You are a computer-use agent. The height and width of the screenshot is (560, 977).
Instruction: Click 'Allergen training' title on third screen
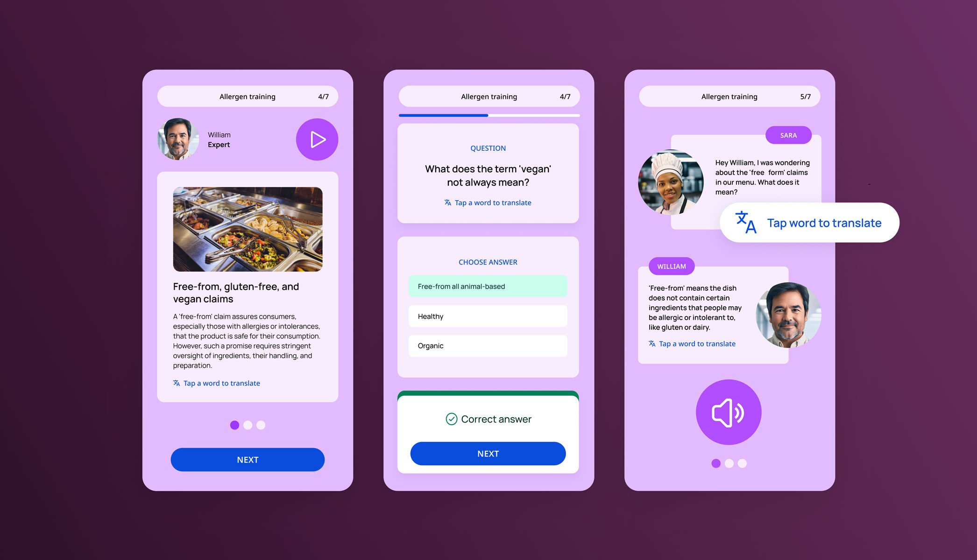pyautogui.click(x=728, y=96)
